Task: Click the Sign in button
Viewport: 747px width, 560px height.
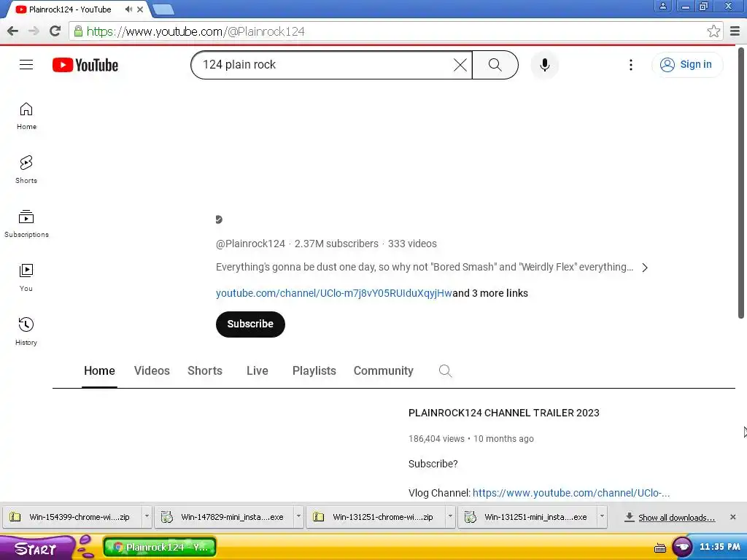Action: coord(686,65)
